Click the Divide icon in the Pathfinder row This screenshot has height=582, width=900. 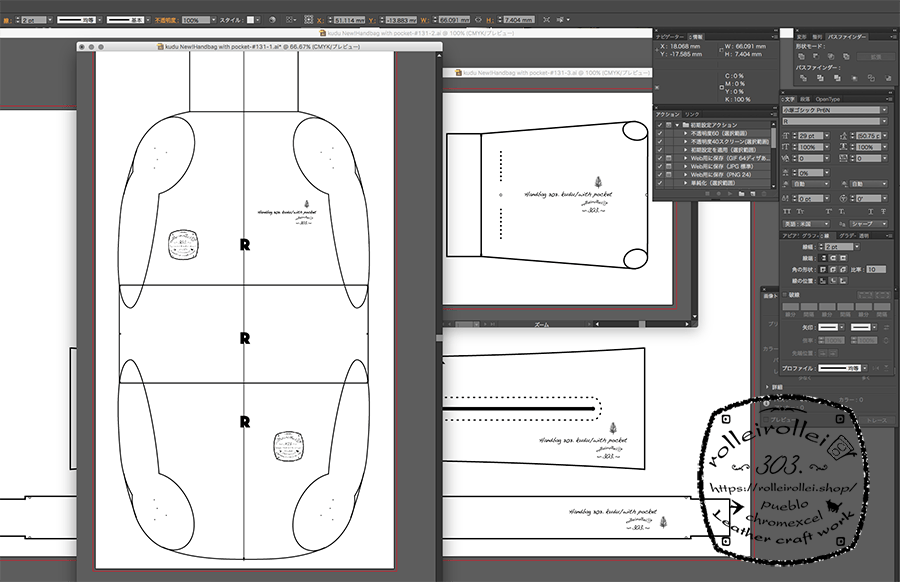point(802,77)
